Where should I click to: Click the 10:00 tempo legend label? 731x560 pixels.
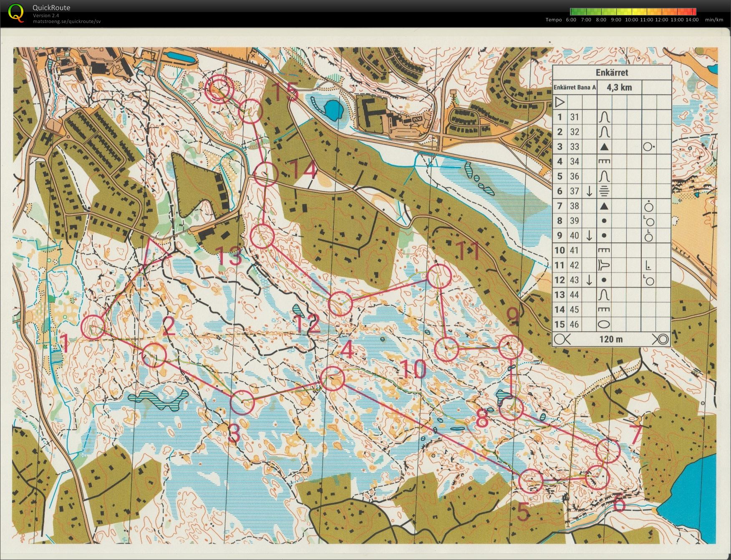(x=632, y=20)
